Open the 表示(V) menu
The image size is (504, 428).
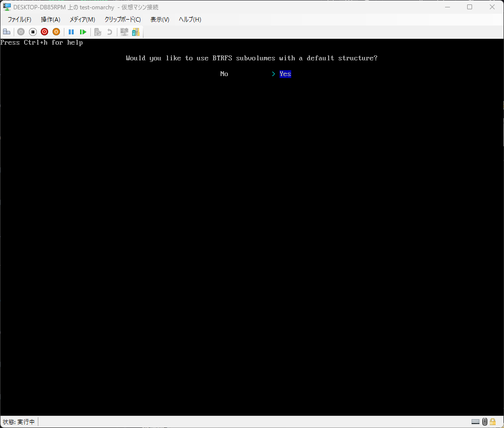pyautogui.click(x=160, y=20)
